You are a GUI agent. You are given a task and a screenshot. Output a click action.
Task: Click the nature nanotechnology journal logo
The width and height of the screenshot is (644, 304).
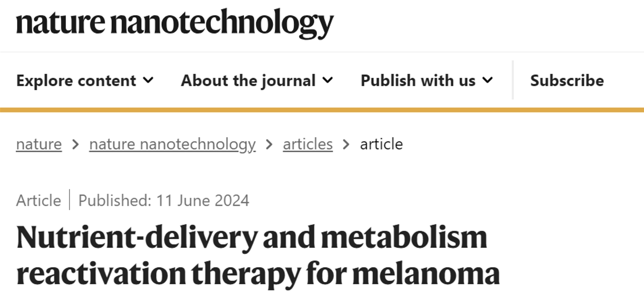pos(175,23)
